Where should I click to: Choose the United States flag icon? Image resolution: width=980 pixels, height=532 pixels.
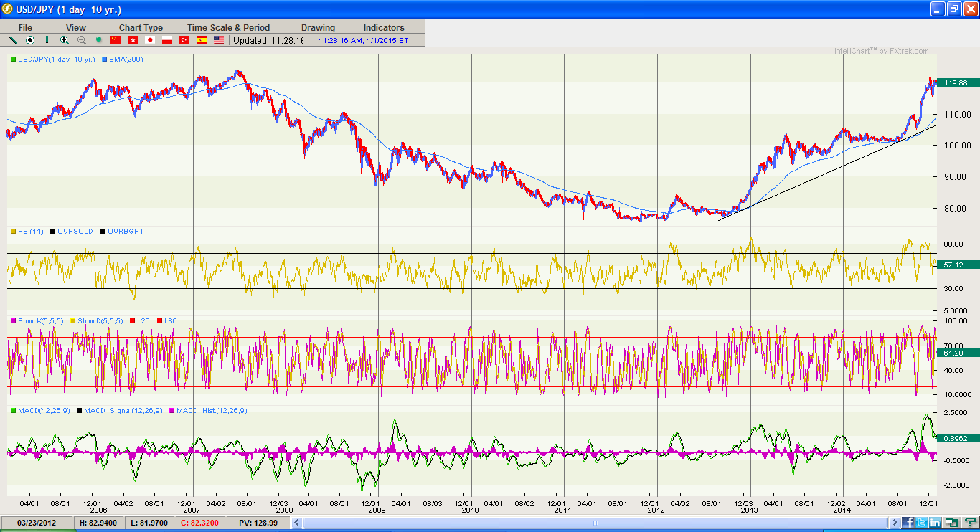tap(219, 40)
